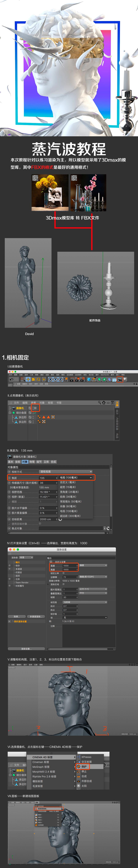Click the light bulb icon in the toolbar

tap(125, 379)
